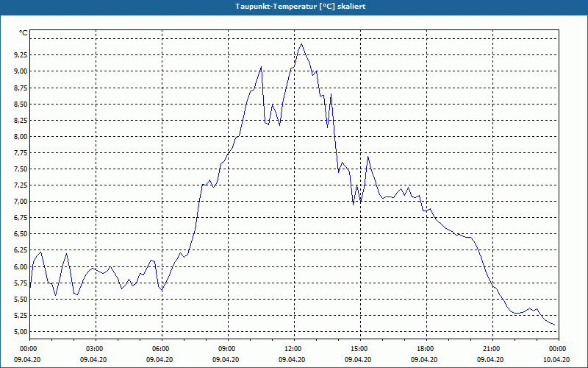Screen dimensions: 588x368
Task: Click the curve spike just after 15:00
Action: pyautogui.click(x=368, y=157)
